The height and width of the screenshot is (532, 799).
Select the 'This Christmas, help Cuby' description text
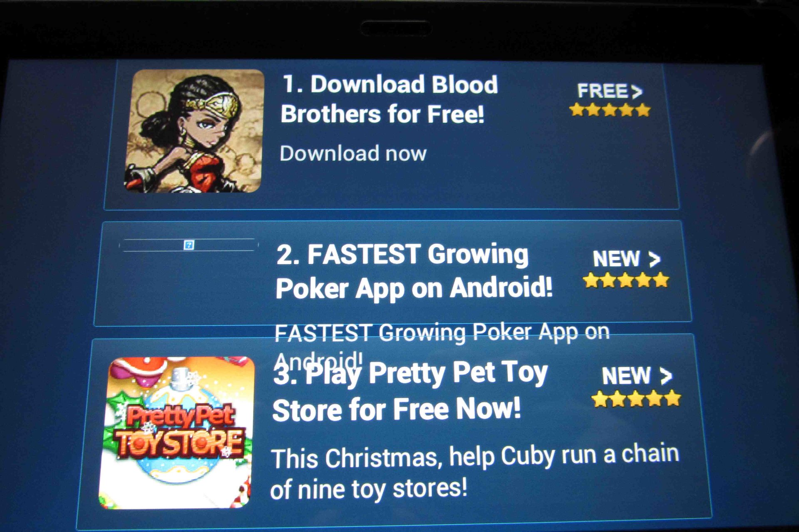pos(474,473)
